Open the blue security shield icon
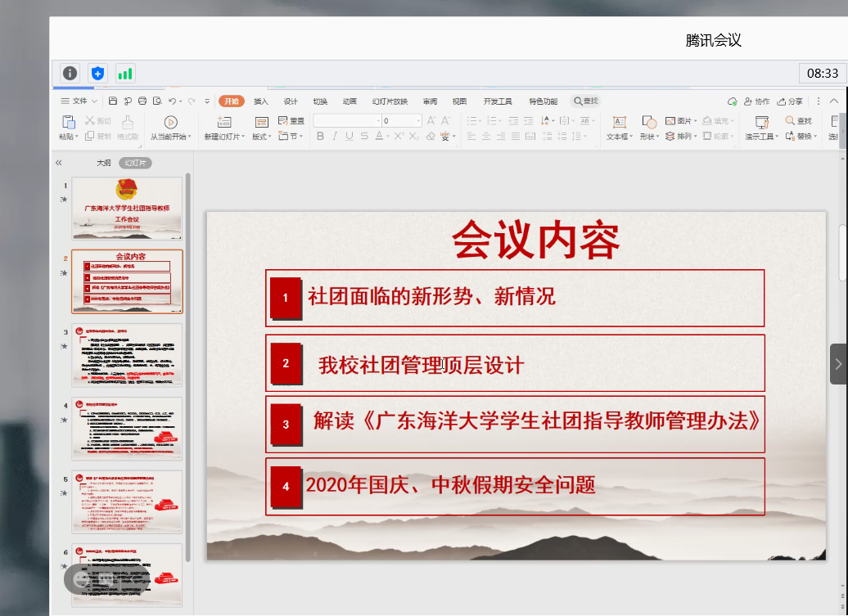 (x=97, y=74)
